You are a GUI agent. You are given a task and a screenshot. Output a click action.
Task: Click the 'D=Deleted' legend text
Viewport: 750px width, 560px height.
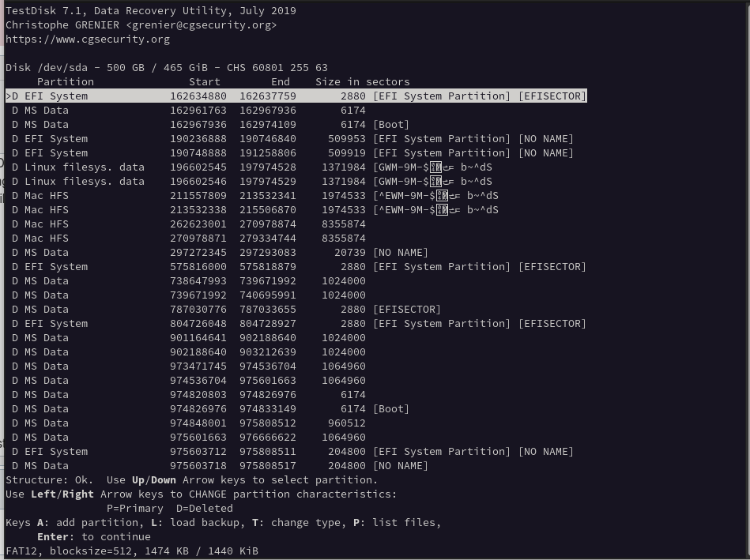[x=205, y=509]
